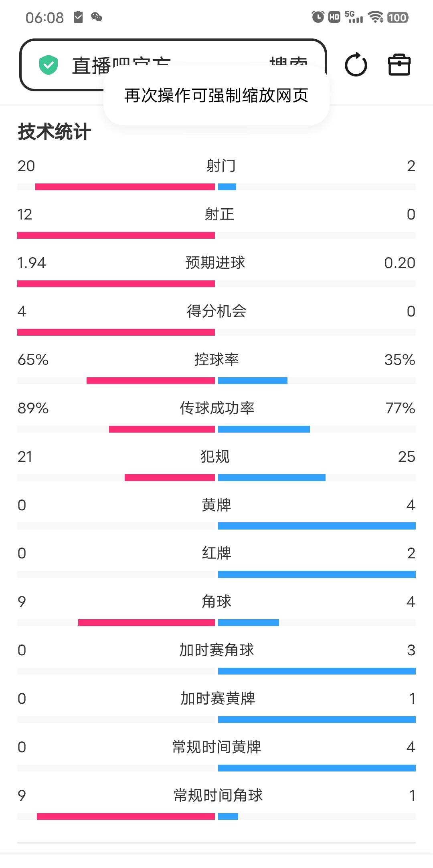Tap the 技术统计 section heading

[x=55, y=132]
